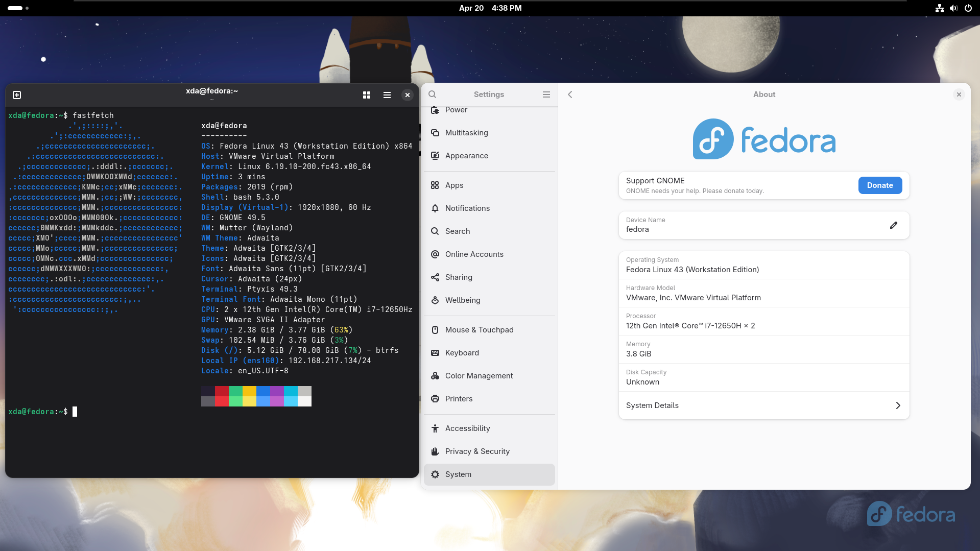Close the terminal window
The height and width of the screenshot is (551, 980).
pos(408,95)
